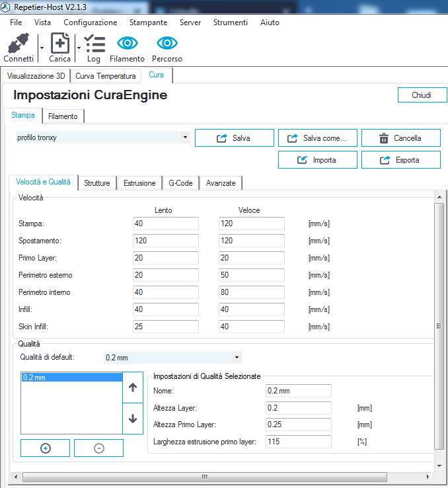
Task: Toggle Filamento visibility eye icon
Action: pos(127,43)
